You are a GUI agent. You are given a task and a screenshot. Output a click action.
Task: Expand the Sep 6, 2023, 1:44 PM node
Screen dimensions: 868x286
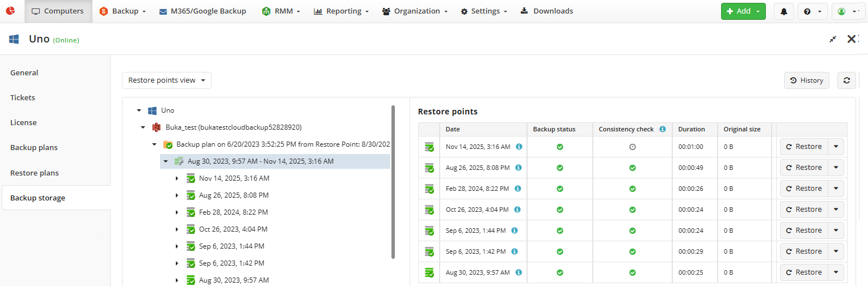[177, 246]
